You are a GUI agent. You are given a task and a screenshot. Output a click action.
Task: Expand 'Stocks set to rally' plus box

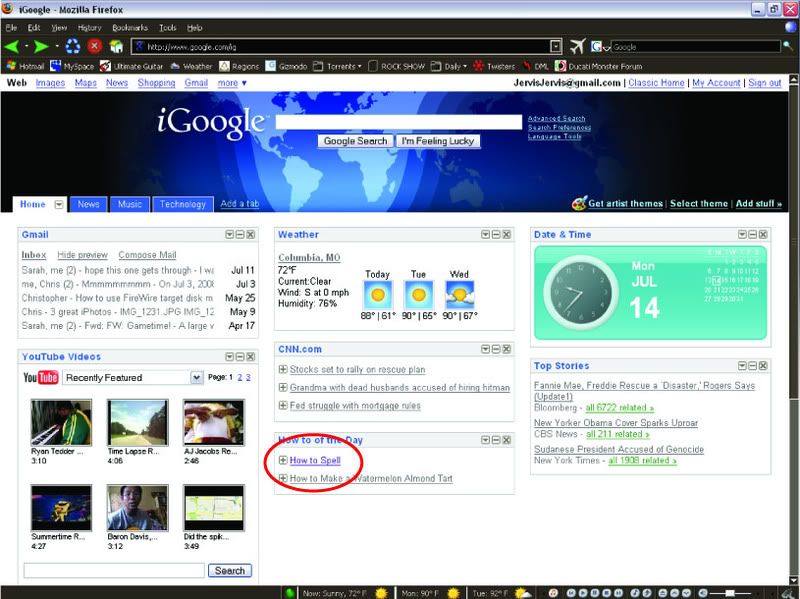pos(283,369)
